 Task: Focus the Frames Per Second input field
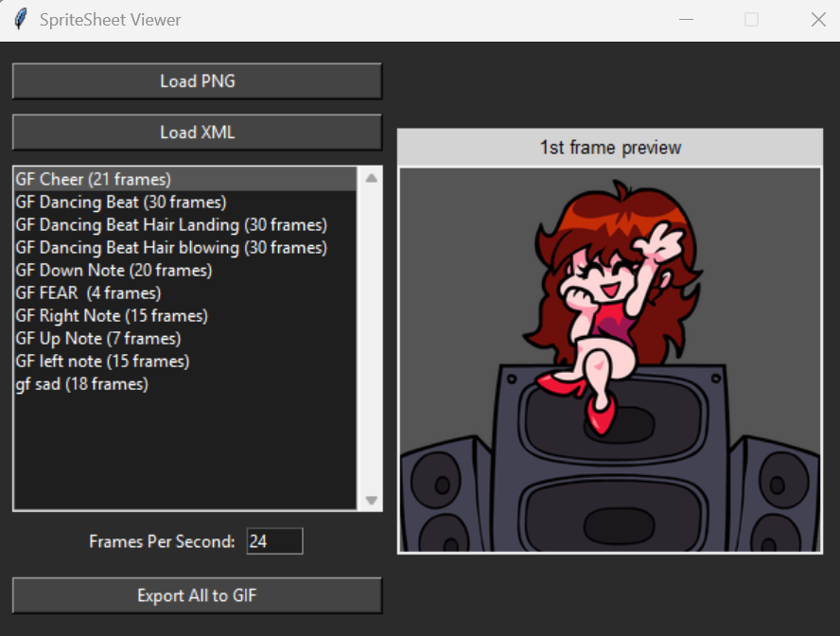pyautogui.click(x=275, y=541)
